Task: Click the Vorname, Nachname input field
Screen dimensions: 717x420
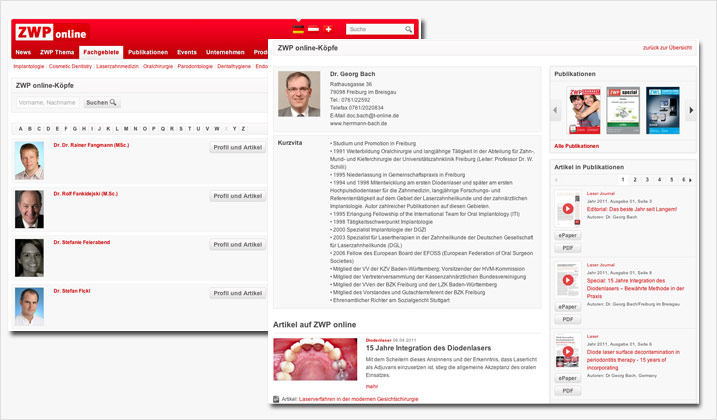Action: [x=48, y=102]
